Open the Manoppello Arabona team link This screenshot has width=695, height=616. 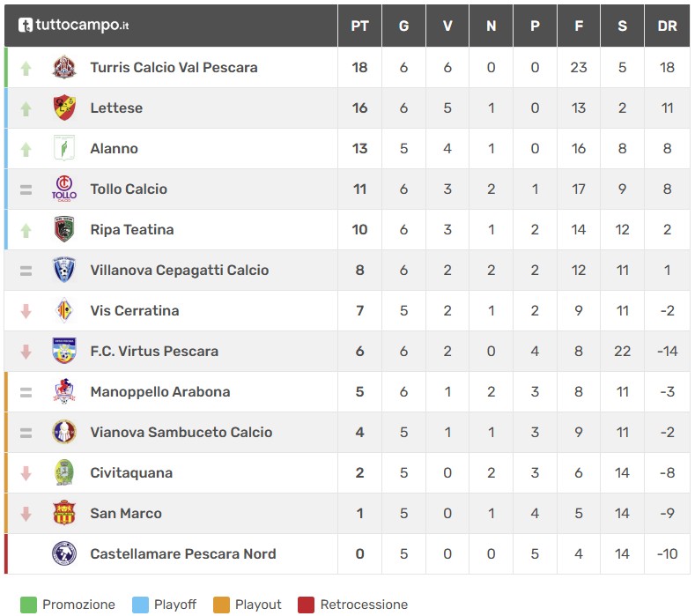(x=160, y=392)
